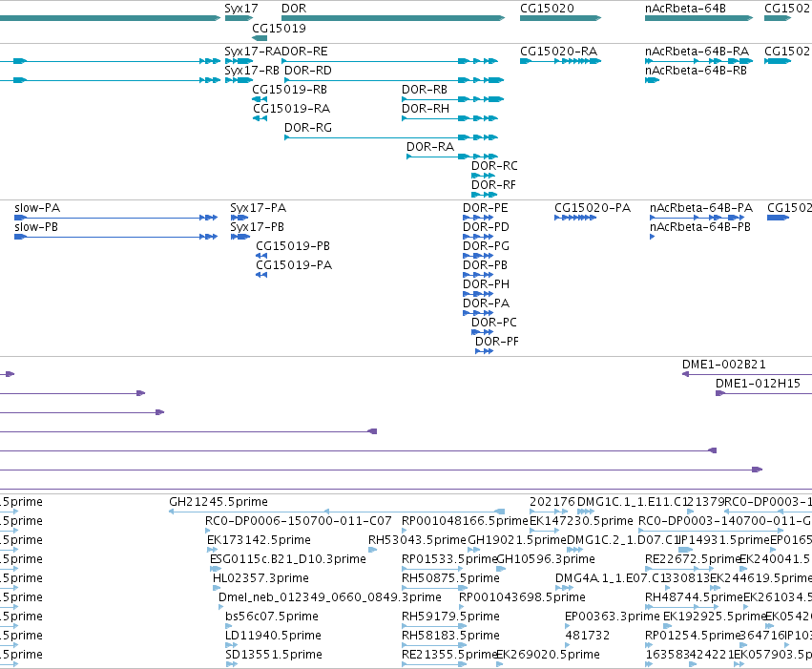The height and width of the screenshot is (669, 812).
Task: Select the DOR-PG protein label
Action: point(486,246)
